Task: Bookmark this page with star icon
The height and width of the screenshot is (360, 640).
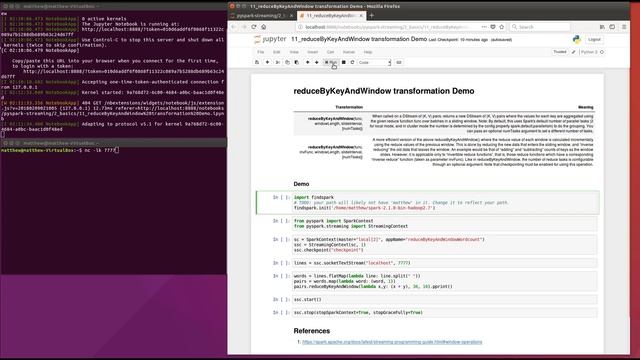Action: (502, 27)
